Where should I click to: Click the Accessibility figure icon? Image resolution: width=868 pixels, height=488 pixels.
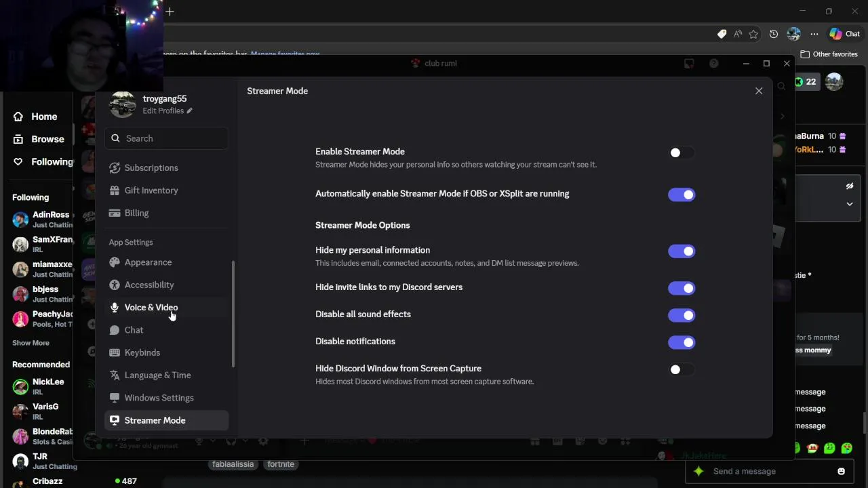[115, 285]
